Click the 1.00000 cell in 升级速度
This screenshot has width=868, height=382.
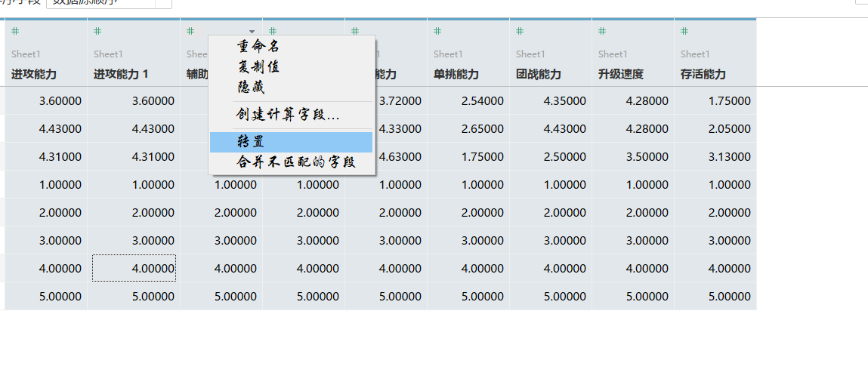point(633,185)
